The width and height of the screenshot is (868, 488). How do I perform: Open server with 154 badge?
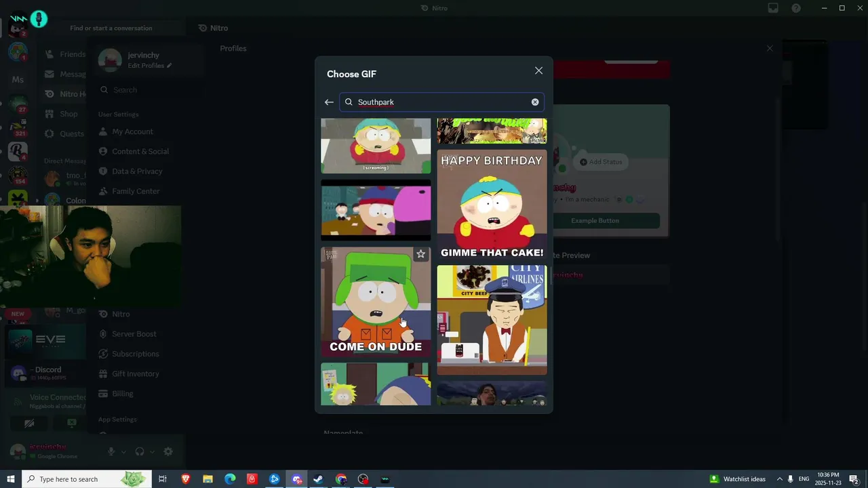click(x=18, y=176)
